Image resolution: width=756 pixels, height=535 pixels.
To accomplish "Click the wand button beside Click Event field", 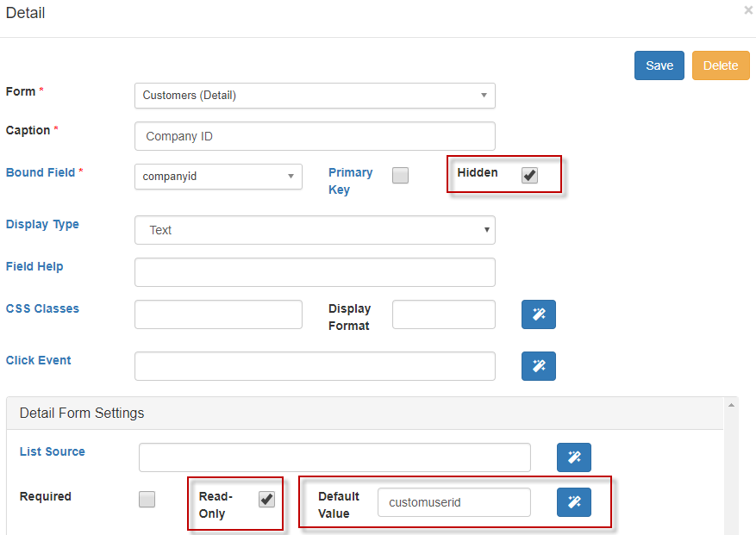I will tap(539, 366).
